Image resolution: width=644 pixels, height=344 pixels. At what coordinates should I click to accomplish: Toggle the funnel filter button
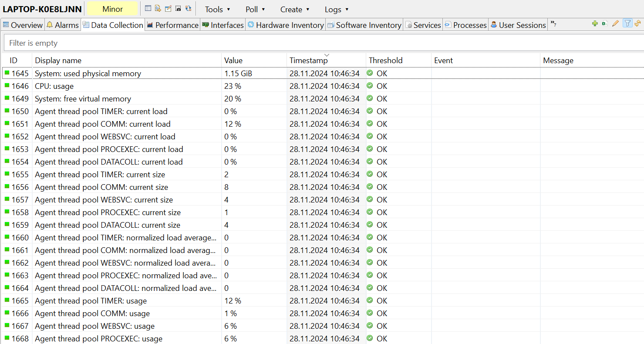pyautogui.click(x=627, y=24)
